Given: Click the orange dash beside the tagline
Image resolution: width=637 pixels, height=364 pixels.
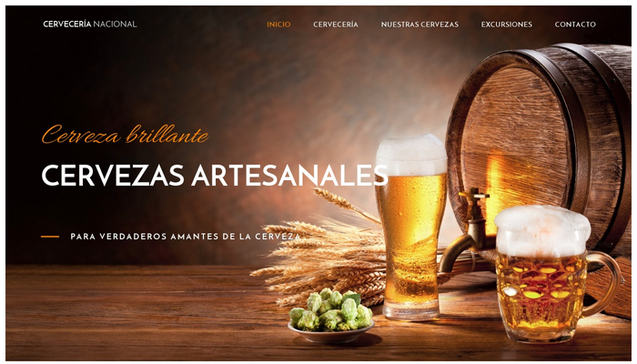Looking at the screenshot, I should 50,237.
